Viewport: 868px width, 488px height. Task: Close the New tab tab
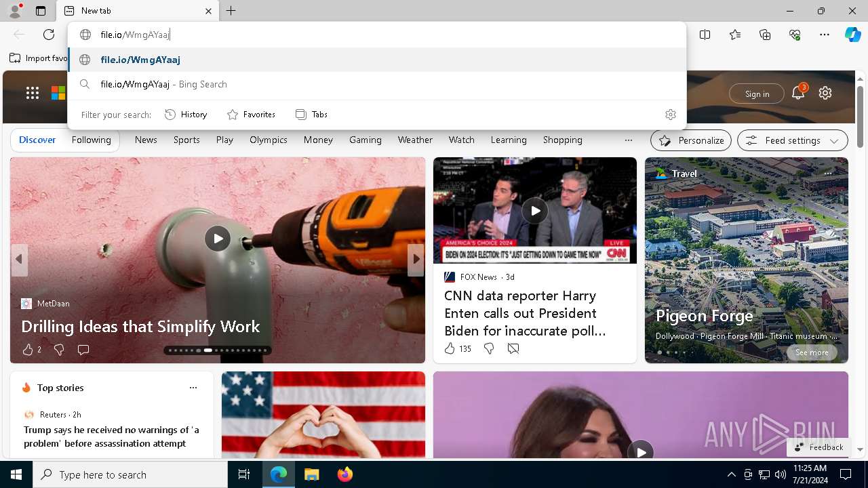point(208,11)
